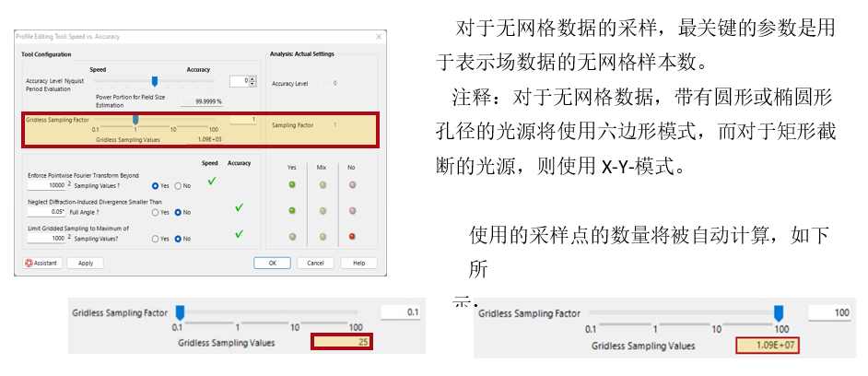
Task: Click the 0.05° full angle input field
Action: point(46,212)
